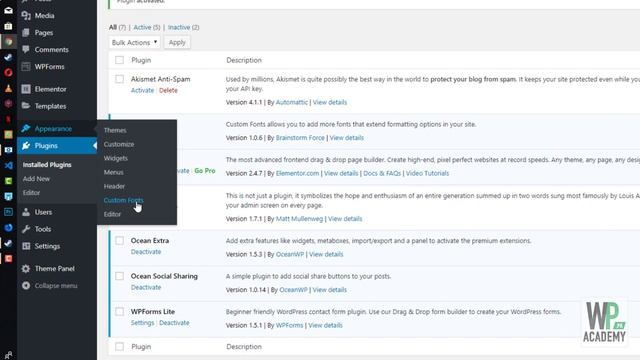
Task: Tick the Akismet Anti-Spam checkbox
Action: pyautogui.click(x=119, y=79)
